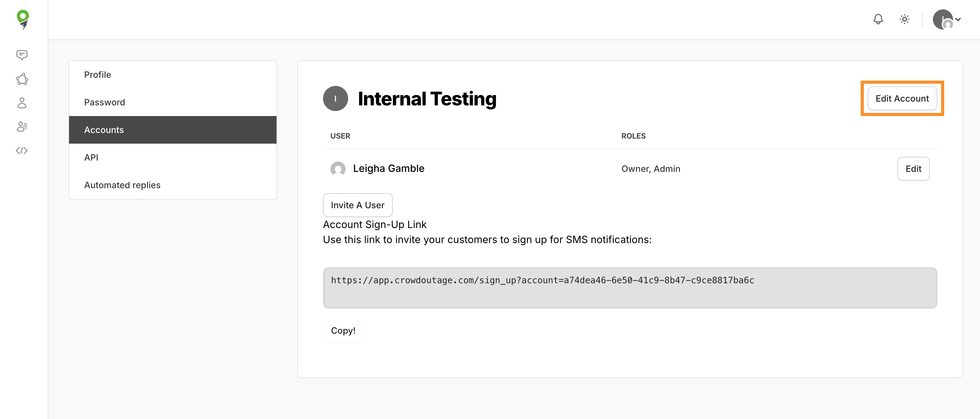
Task: Open the API settings section
Action: [x=91, y=157]
